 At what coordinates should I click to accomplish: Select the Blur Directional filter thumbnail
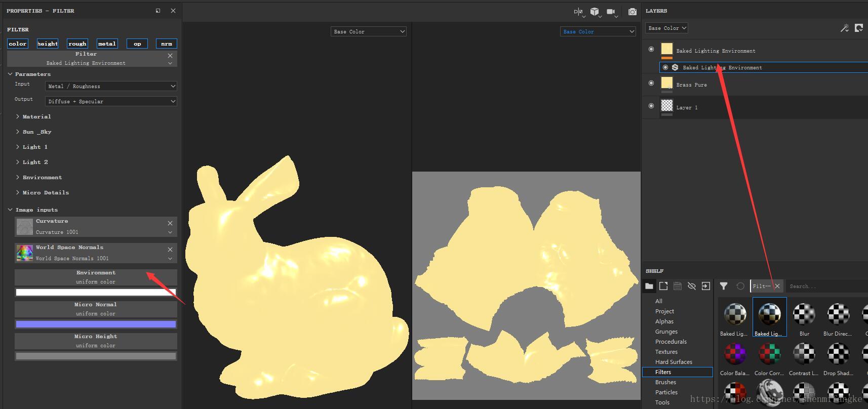pyautogui.click(x=838, y=317)
